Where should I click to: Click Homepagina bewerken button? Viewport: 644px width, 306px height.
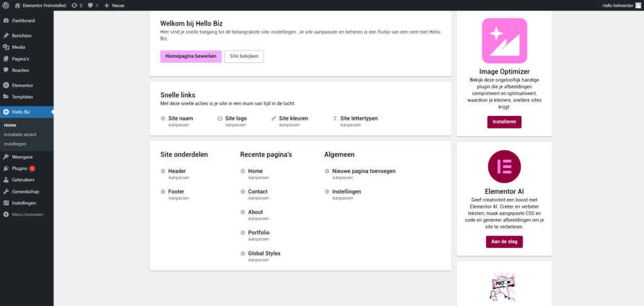(x=191, y=56)
